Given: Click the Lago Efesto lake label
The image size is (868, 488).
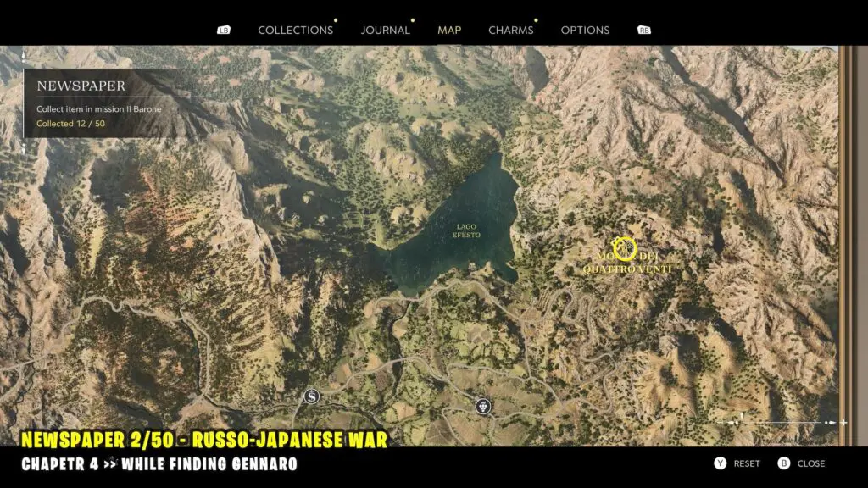Looking at the screenshot, I should pyautogui.click(x=467, y=230).
